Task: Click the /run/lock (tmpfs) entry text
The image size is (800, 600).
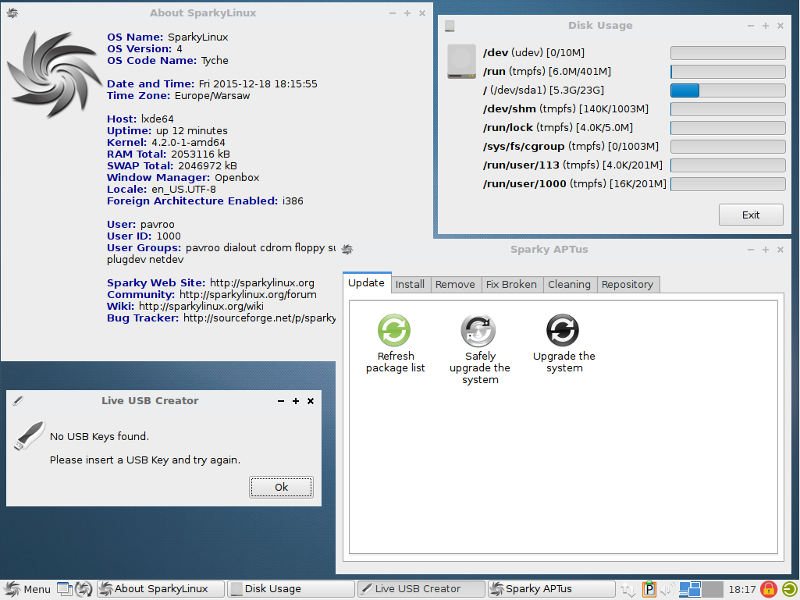Action: pyautogui.click(x=558, y=128)
